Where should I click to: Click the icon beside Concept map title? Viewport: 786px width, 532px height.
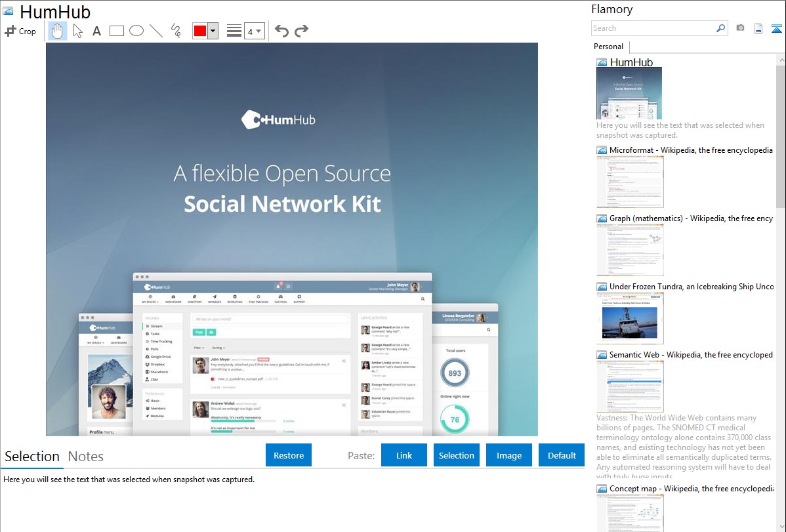602,489
